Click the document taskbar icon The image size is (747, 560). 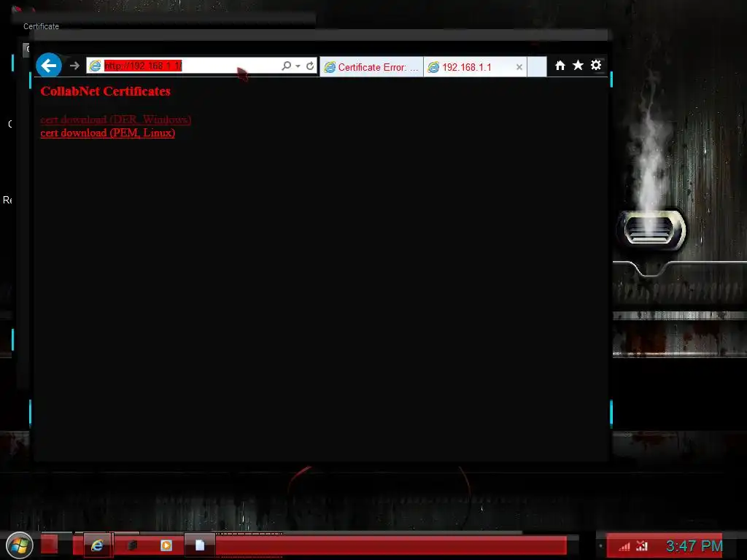(200, 545)
